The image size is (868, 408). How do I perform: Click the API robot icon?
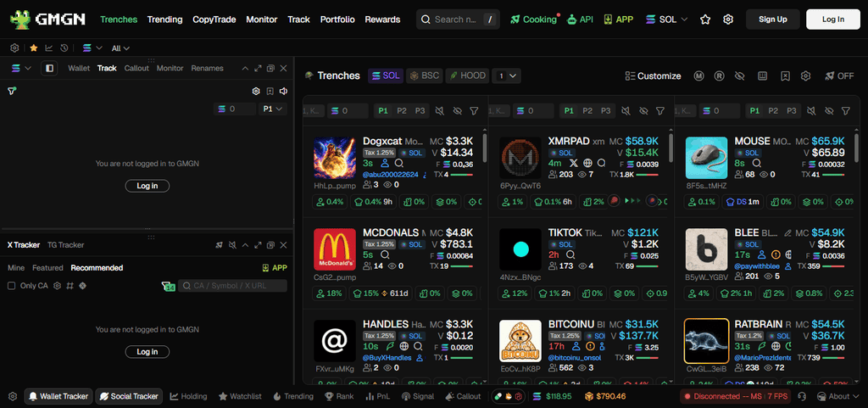coord(572,20)
